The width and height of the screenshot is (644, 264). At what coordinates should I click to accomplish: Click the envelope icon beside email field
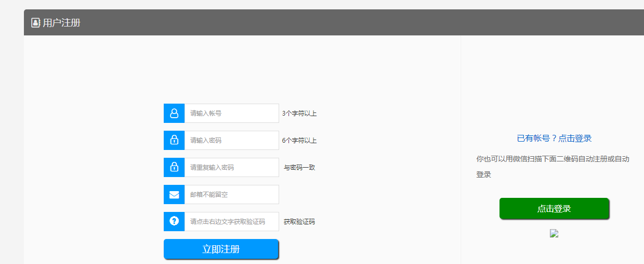[x=174, y=195]
